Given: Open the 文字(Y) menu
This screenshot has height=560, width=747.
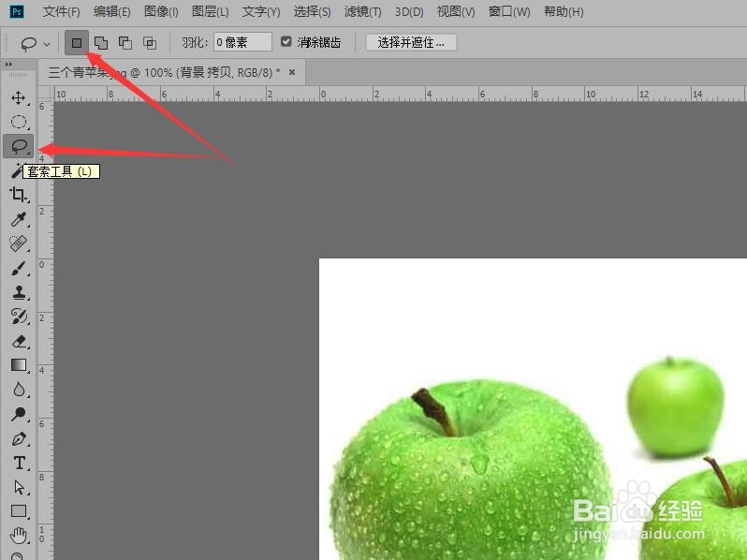Looking at the screenshot, I should [261, 11].
